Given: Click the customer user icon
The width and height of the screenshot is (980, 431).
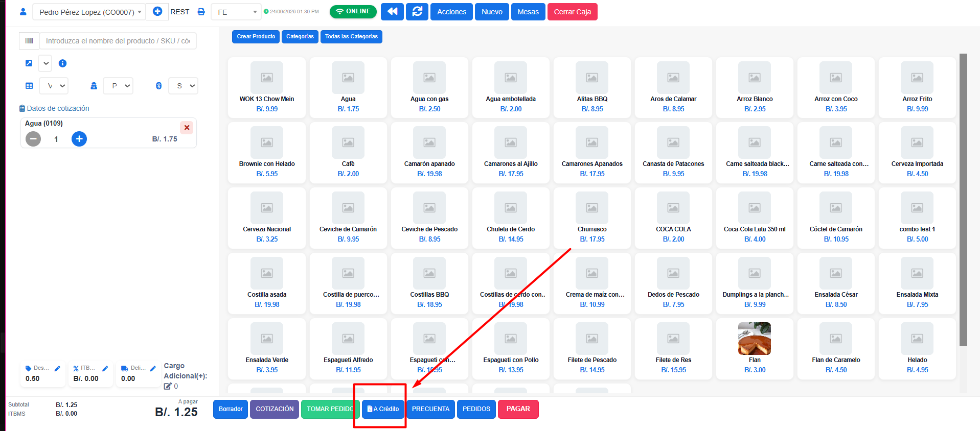Looking at the screenshot, I should [x=23, y=12].
